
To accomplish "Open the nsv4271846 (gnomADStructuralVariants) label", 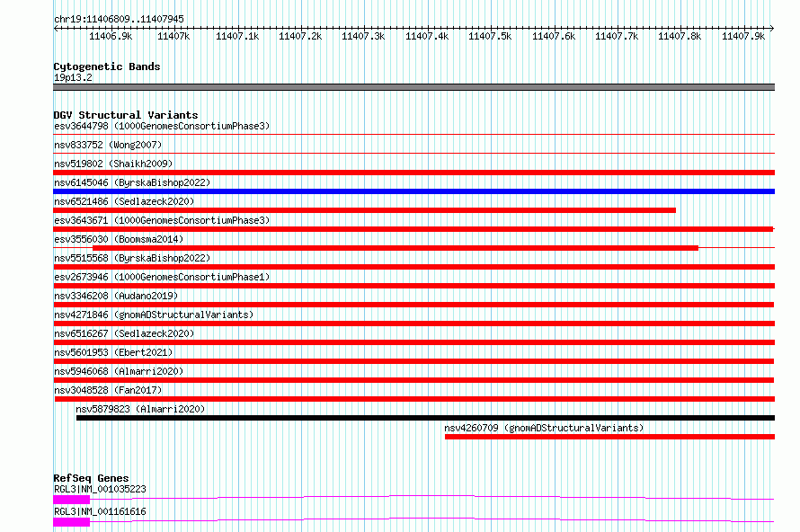I will pos(154,315).
